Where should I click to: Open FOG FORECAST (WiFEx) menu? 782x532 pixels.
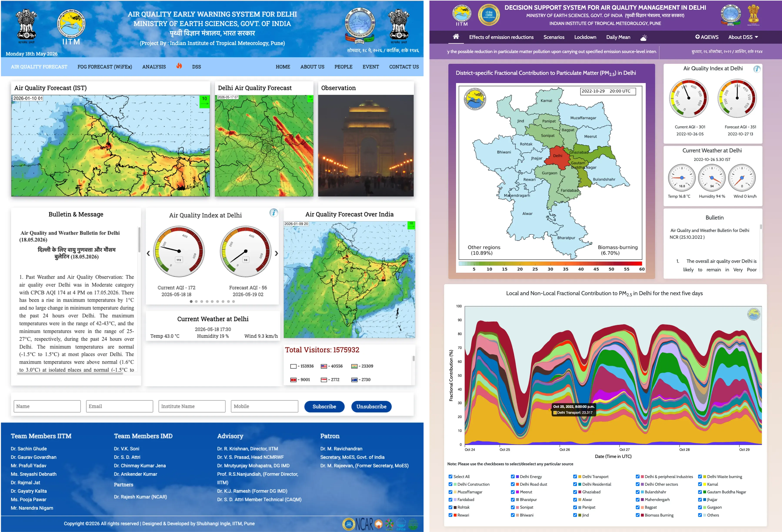[105, 67]
